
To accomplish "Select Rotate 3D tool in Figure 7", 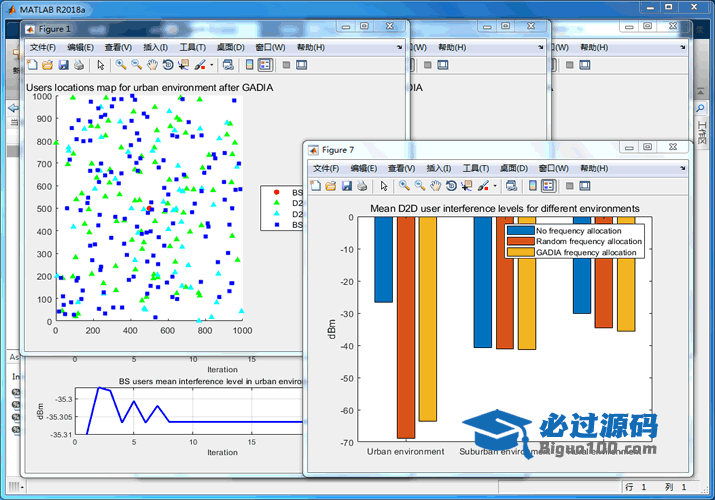I will [x=451, y=186].
